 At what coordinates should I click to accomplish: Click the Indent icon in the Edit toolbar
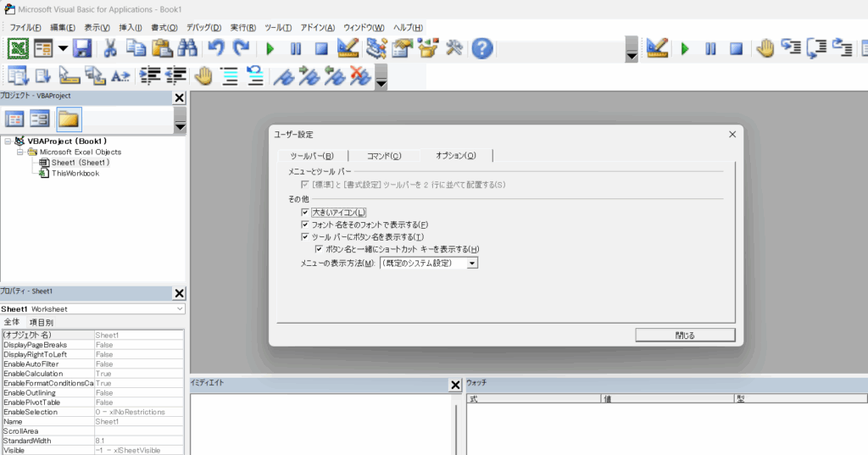point(149,76)
